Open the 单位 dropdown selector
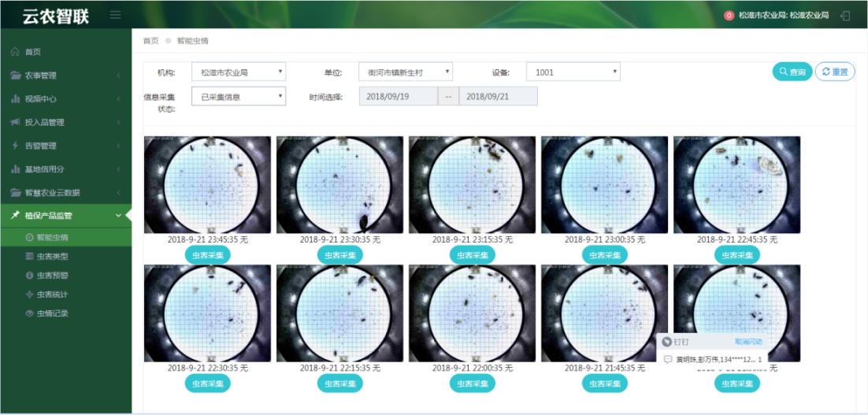 pyautogui.click(x=405, y=72)
